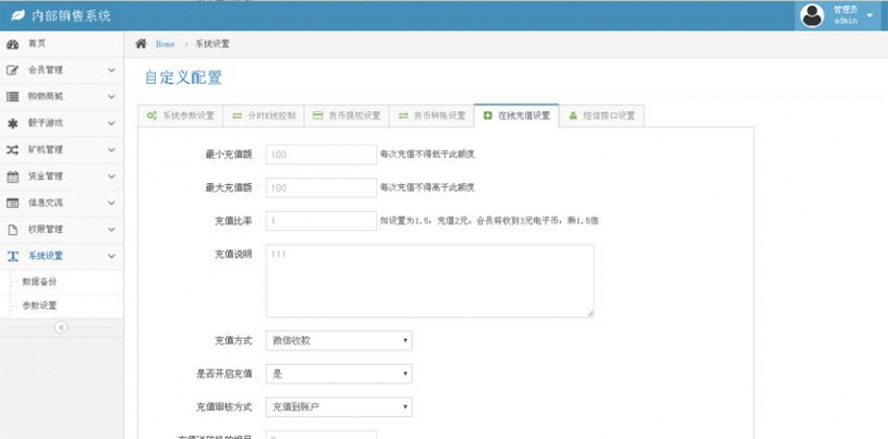The width and height of the screenshot is (888, 439).
Task: Focus the 充值比率 input field
Action: pos(321,221)
